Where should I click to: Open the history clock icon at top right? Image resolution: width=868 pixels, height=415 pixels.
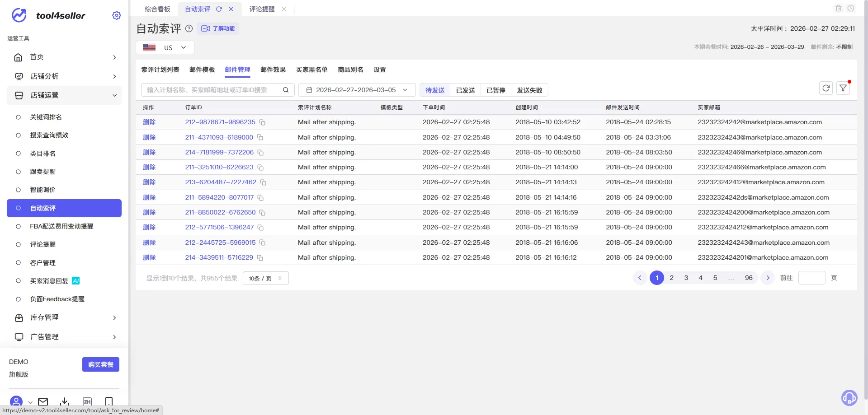point(851,8)
